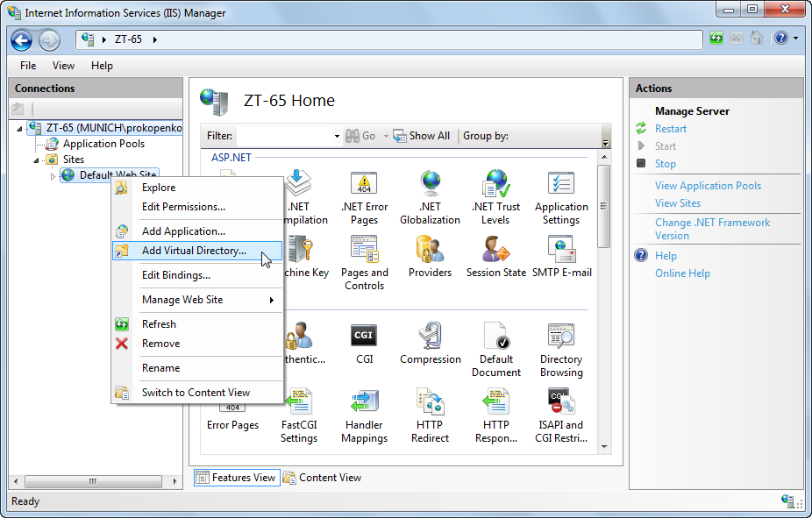Expand the Default Web Site node
This screenshot has width=812, height=518.
pyautogui.click(x=53, y=176)
